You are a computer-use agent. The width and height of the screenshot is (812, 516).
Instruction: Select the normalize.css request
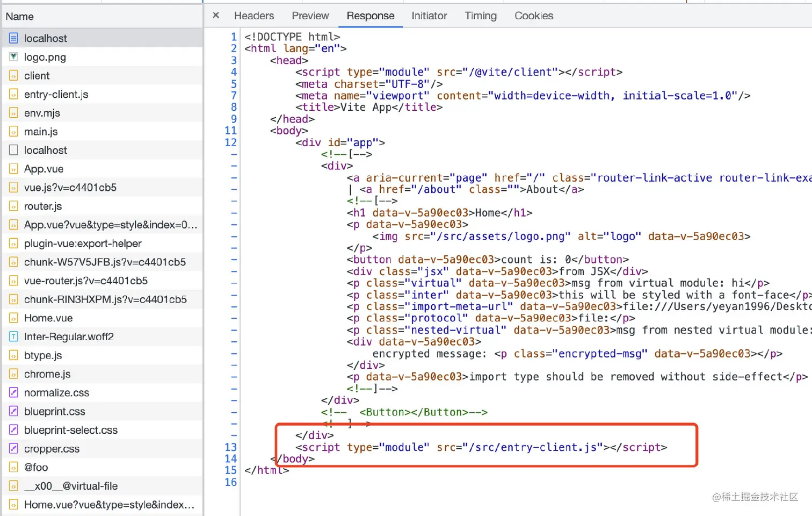coord(102,392)
